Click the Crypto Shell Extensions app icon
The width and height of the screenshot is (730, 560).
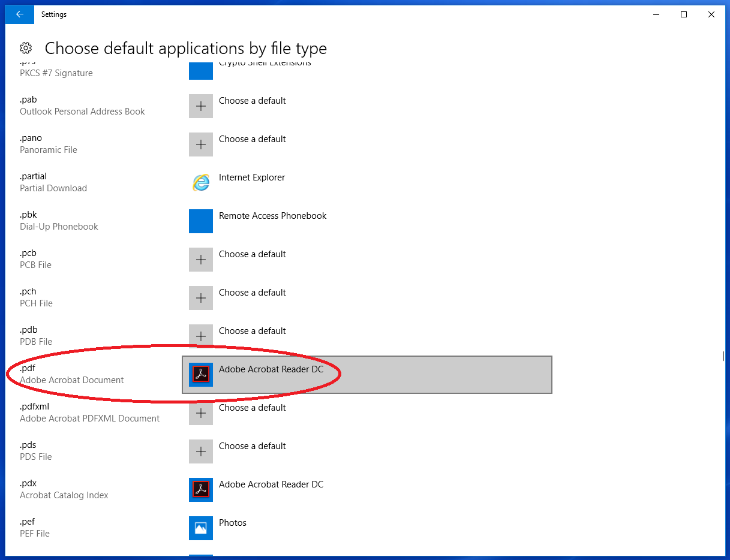tap(201, 70)
